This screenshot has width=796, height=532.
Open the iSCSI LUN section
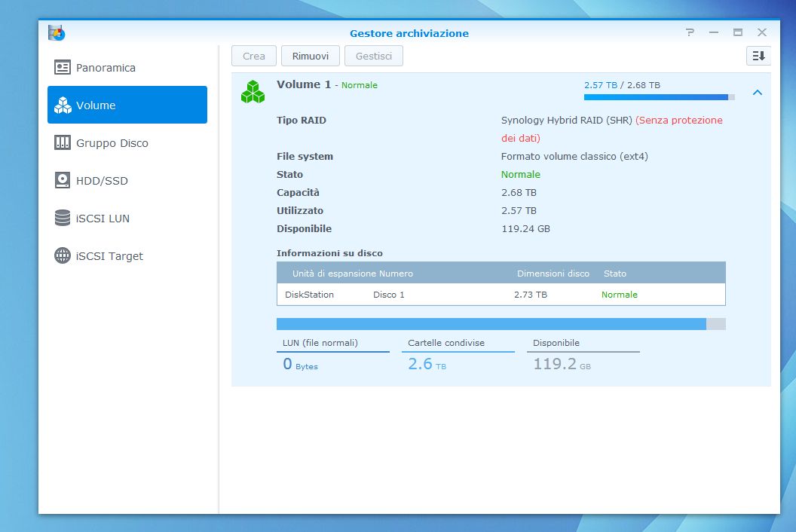coord(127,218)
